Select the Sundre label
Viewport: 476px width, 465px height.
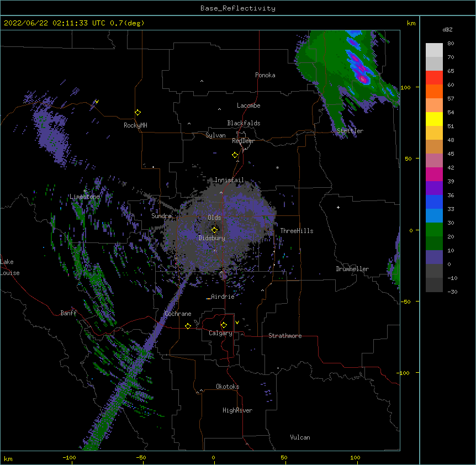click(x=161, y=216)
